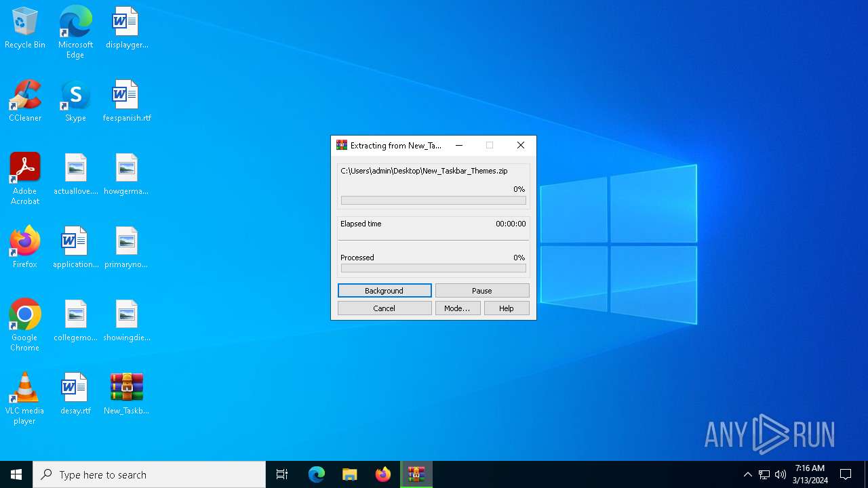Close the Extracting dialog
Image resolution: width=868 pixels, height=488 pixels.
[x=521, y=145]
